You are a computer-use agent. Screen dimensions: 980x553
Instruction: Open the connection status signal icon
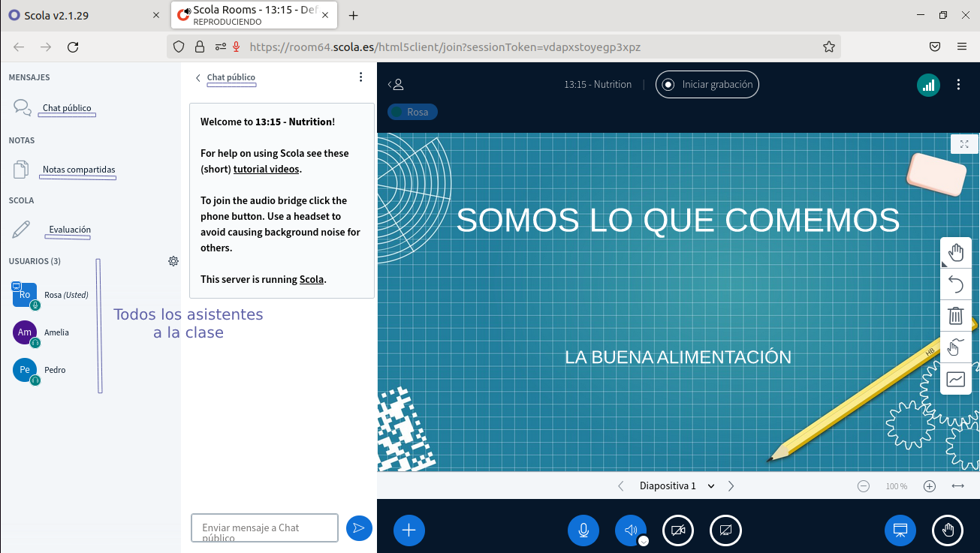click(928, 85)
